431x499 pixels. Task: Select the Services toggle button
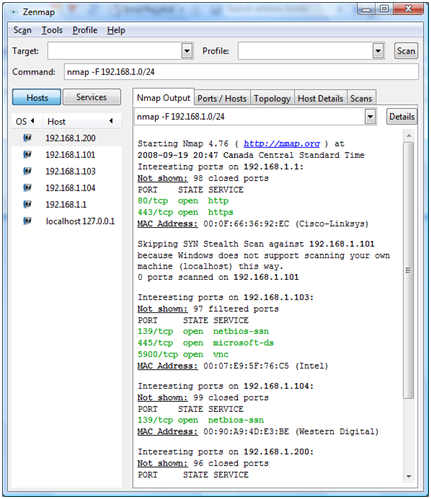[x=92, y=97]
